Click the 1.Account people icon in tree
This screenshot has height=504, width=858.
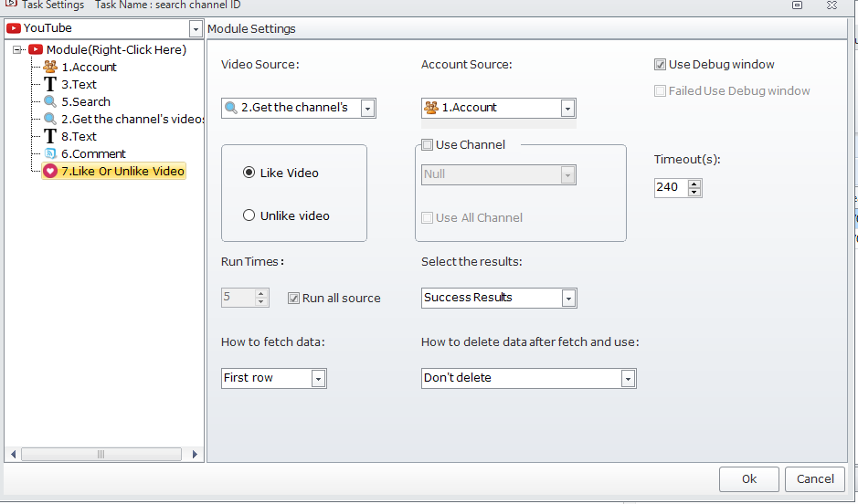(50, 67)
